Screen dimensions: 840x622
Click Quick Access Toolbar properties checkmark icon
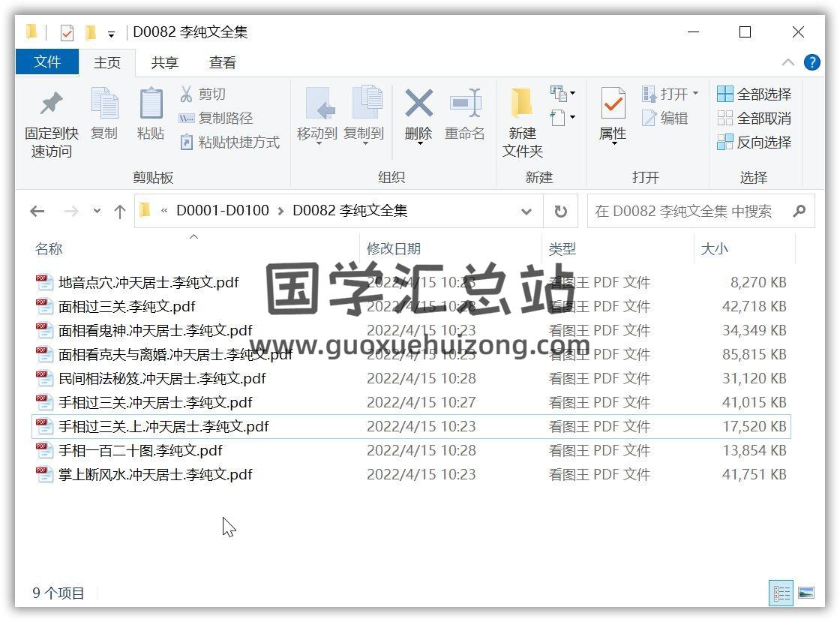click(67, 33)
